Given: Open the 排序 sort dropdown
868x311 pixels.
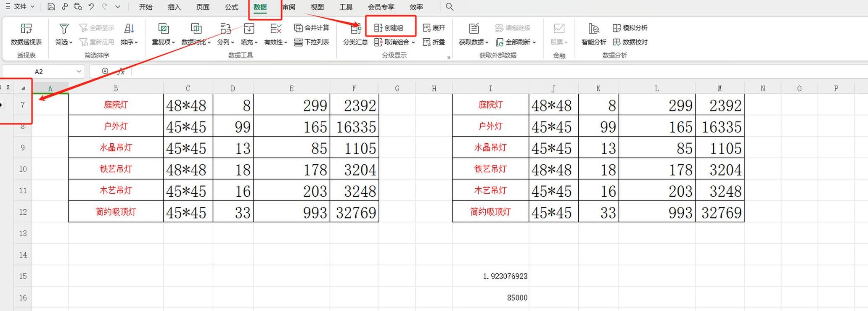Looking at the screenshot, I should 129,42.
